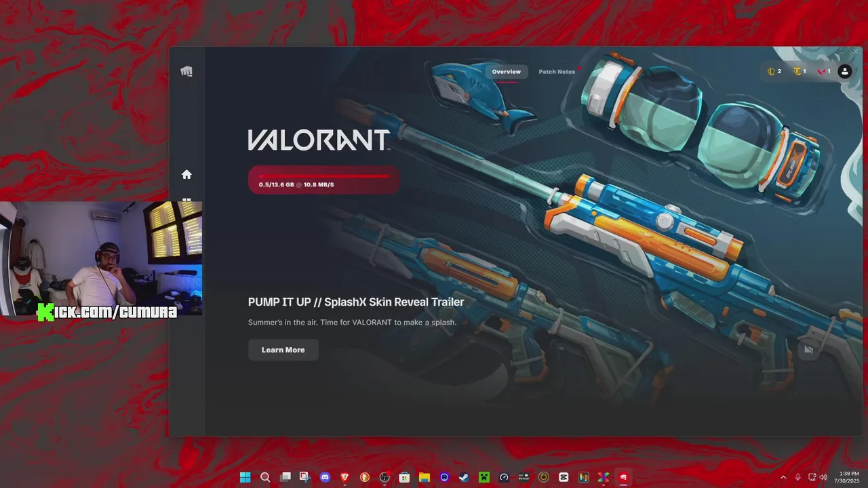Open Discord from the taskbar
This screenshot has width=868, height=488.
[325, 477]
